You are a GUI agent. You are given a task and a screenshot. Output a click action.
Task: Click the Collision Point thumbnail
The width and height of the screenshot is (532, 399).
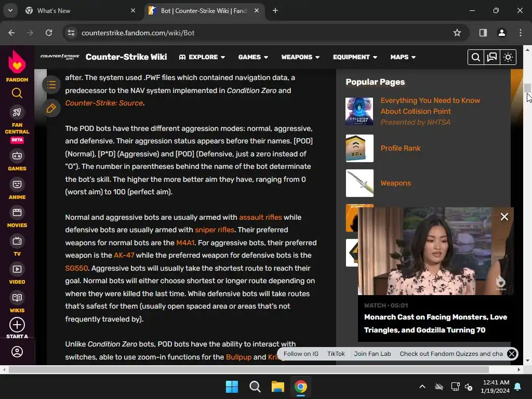tap(360, 111)
